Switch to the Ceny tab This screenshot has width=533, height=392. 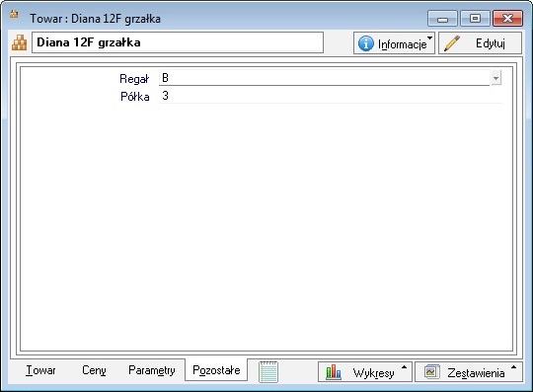(x=94, y=370)
